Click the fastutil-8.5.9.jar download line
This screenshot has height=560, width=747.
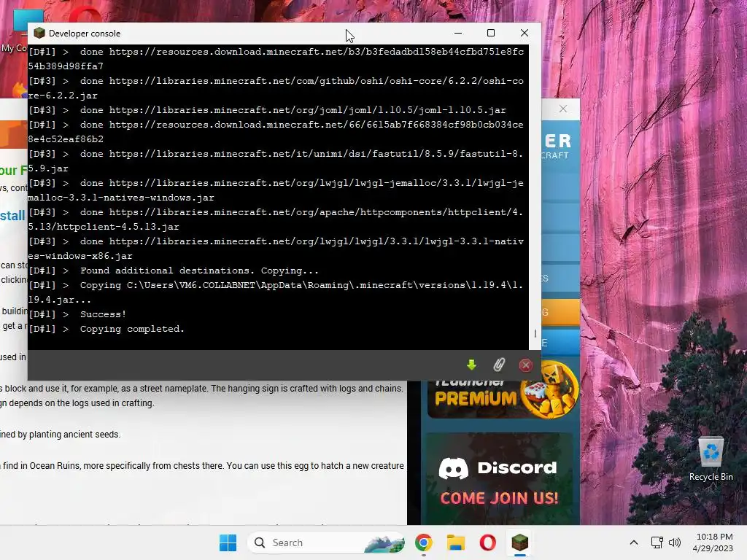[276, 161]
